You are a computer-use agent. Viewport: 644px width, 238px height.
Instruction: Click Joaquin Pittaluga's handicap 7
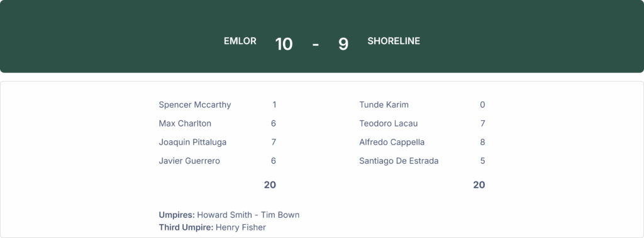tap(274, 142)
